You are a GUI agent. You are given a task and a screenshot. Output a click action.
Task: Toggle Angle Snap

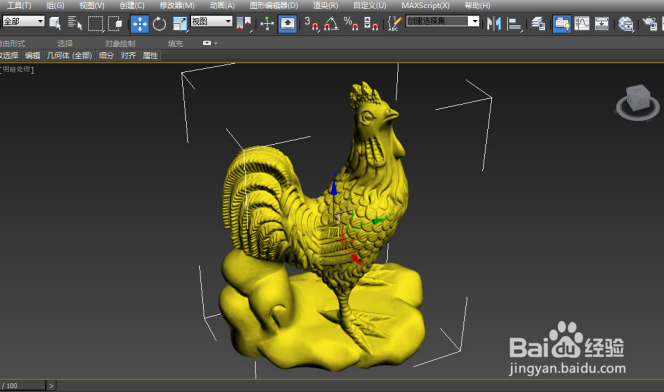pyautogui.click(x=331, y=23)
